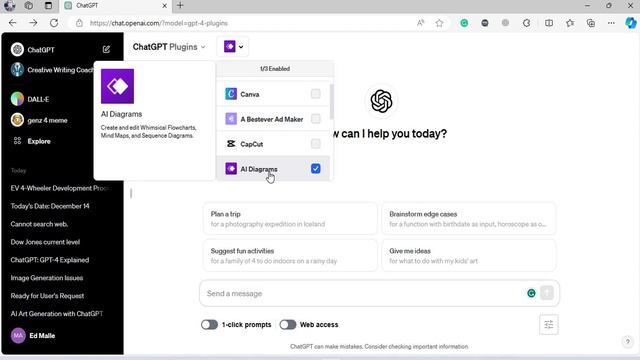Image resolution: width=640 pixels, height=360 pixels.
Task: Click Suggest fun activities suggestion
Action: [290, 256]
